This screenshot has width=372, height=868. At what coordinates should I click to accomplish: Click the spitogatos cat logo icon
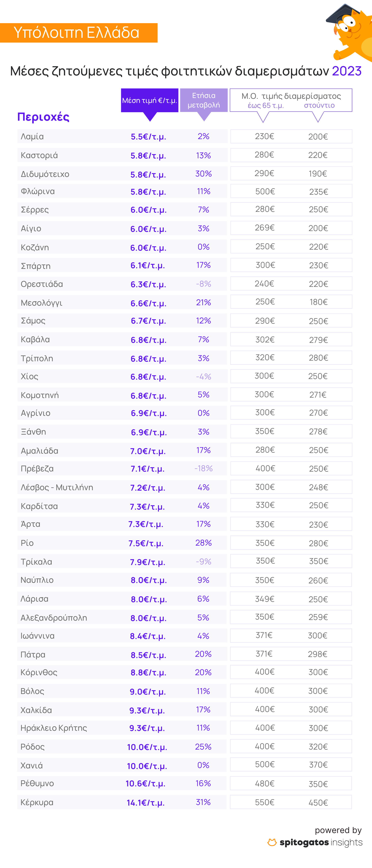[272, 842]
